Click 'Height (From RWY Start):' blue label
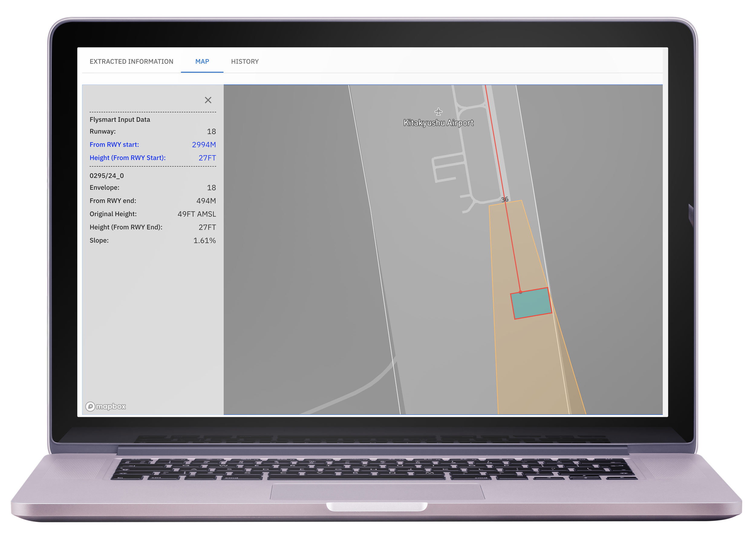This screenshot has height=539, width=756. [128, 158]
